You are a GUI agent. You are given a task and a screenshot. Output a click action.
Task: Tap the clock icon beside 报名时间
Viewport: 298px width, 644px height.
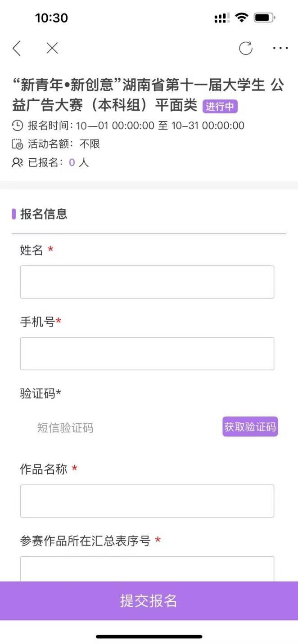tap(17, 125)
